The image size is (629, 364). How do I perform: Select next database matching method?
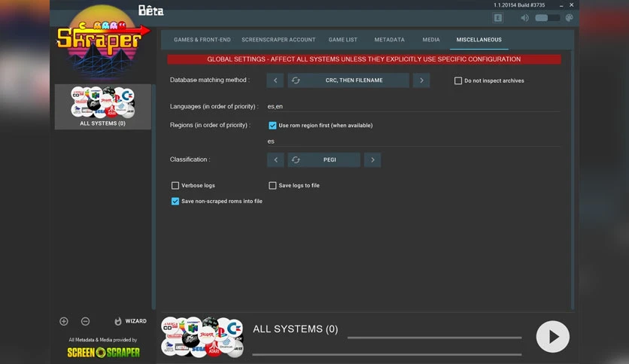421,80
